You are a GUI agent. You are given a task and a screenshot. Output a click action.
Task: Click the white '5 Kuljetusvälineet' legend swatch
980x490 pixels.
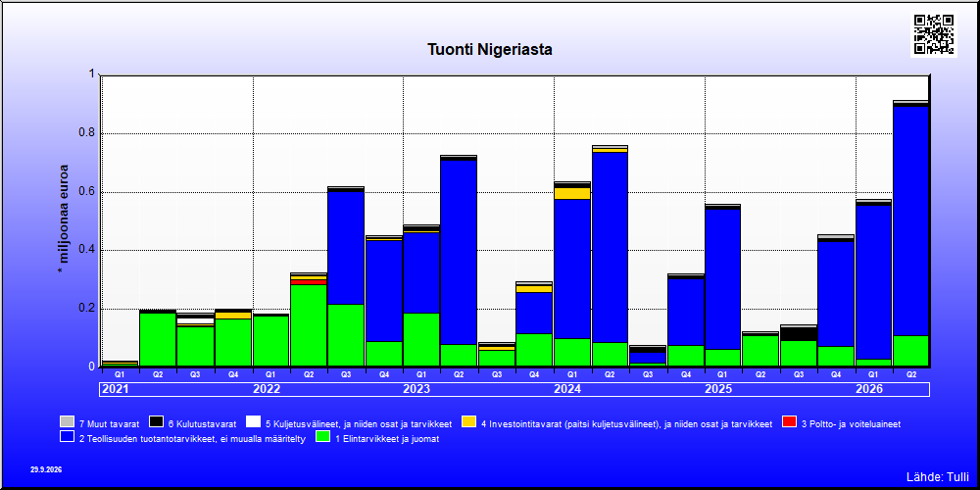(x=253, y=422)
